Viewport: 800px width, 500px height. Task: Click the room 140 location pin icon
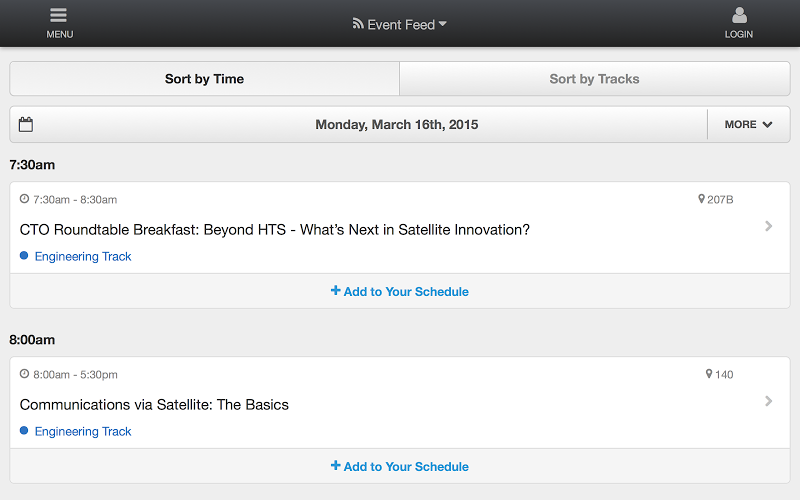pyautogui.click(x=709, y=374)
